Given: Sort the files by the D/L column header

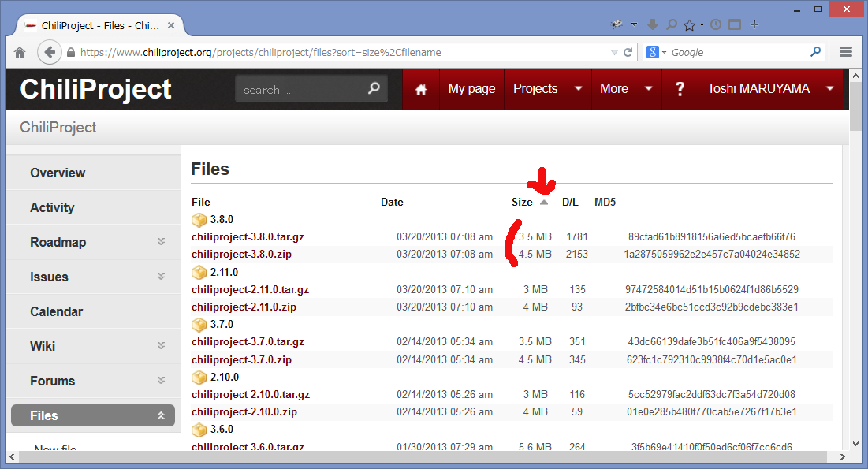Looking at the screenshot, I should tap(570, 202).
